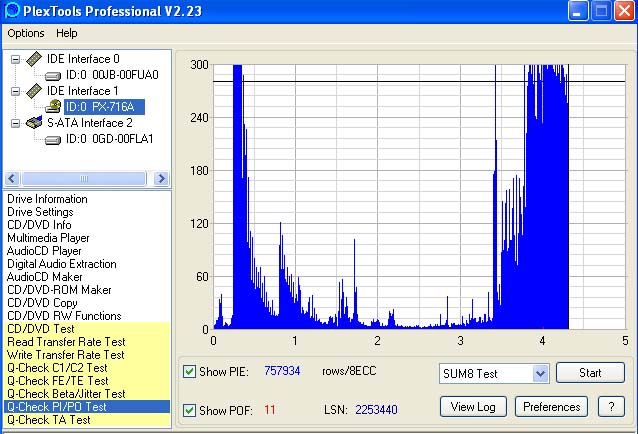The height and width of the screenshot is (434, 638).
Task: Open the Help menu
Action: click(67, 33)
